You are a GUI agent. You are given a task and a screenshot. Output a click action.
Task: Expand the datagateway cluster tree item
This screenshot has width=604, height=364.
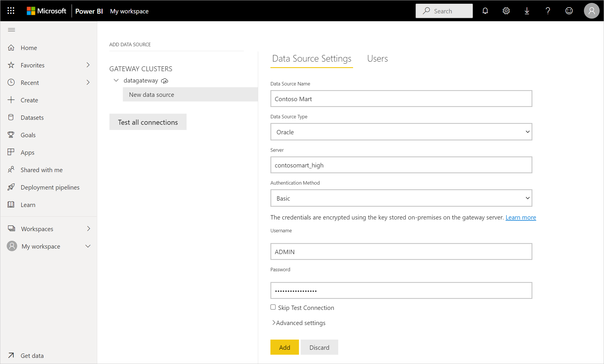click(116, 81)
